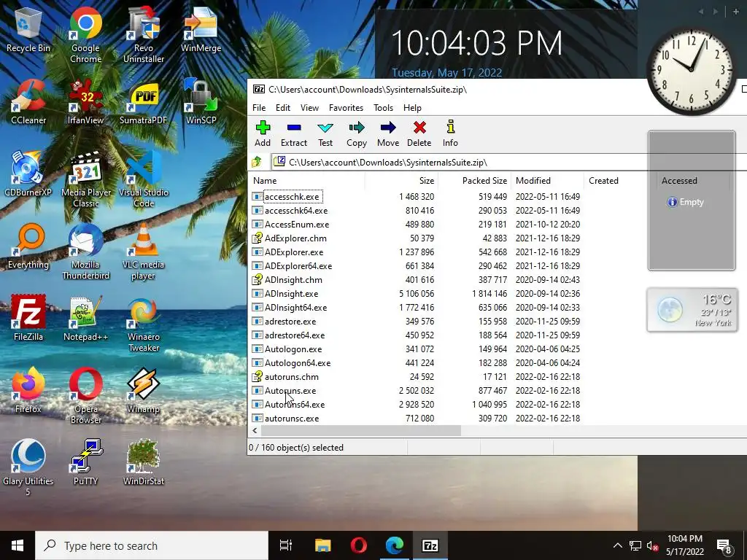
Task: Open WinDirStat desktop shortcut
Action: pyautogui.click(x=144, y=462)
